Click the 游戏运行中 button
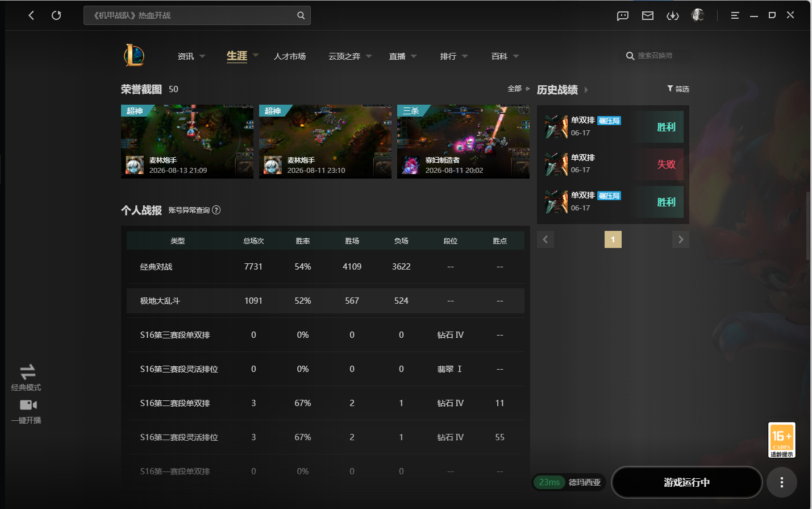Image resolution: width=812 pixels, height=509 pixels. (687, 482)
